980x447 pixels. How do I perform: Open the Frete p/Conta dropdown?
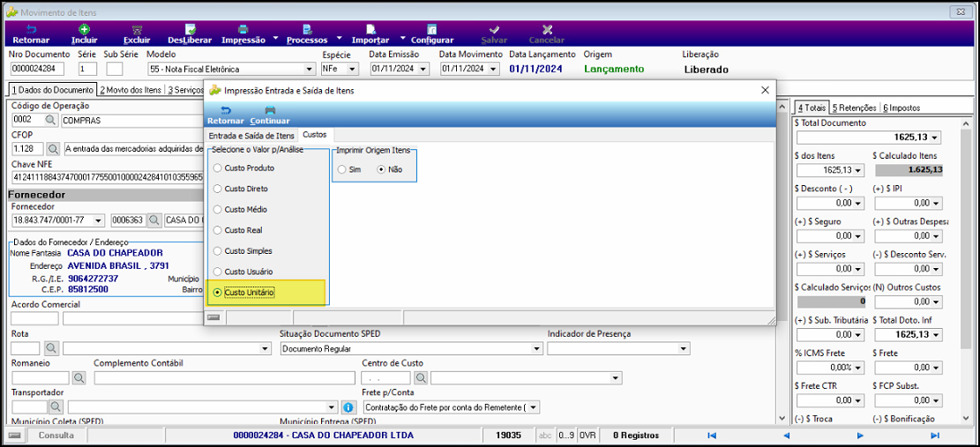click(533, 407)
